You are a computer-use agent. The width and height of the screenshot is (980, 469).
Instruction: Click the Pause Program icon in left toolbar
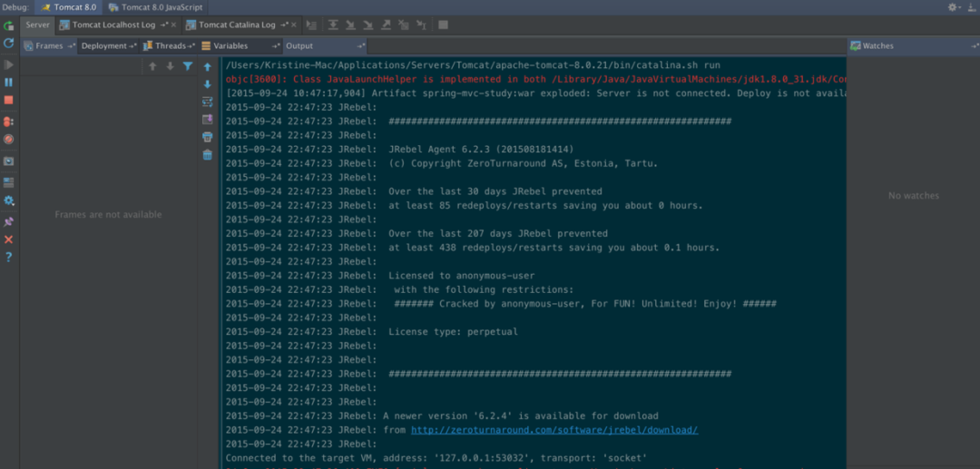coord(8,83)
